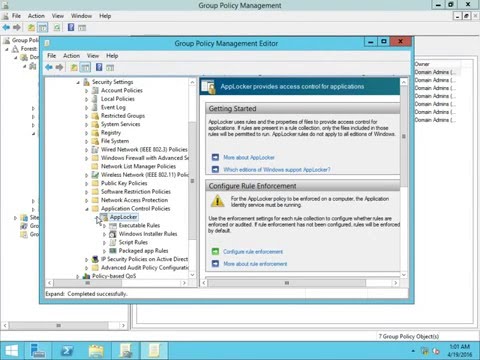Click Forward arrow in Group Policy Management toolbar

[17, 27]
